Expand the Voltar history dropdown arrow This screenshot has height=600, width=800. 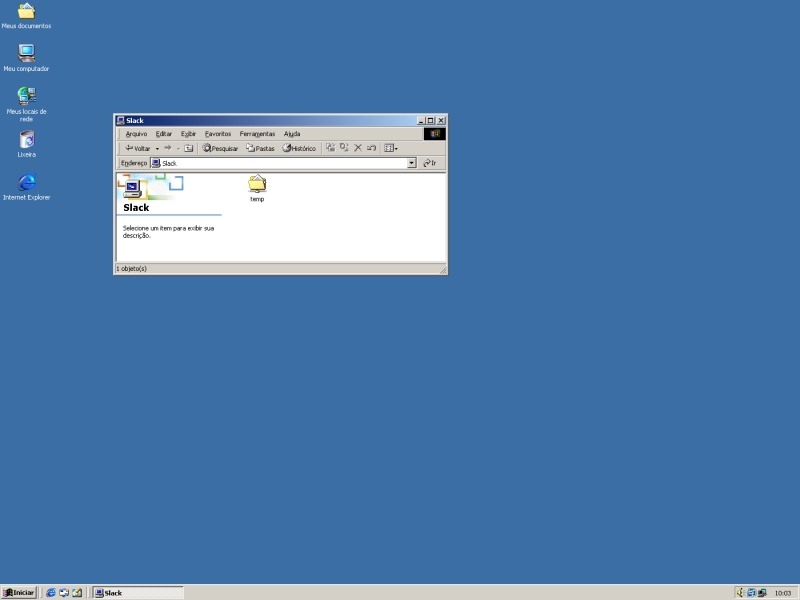point(157,148)
